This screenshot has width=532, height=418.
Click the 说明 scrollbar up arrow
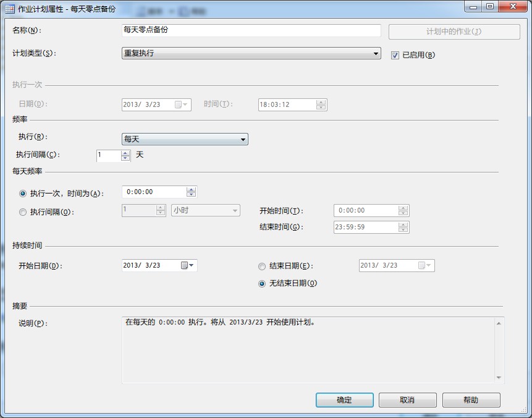click(499, 323)
